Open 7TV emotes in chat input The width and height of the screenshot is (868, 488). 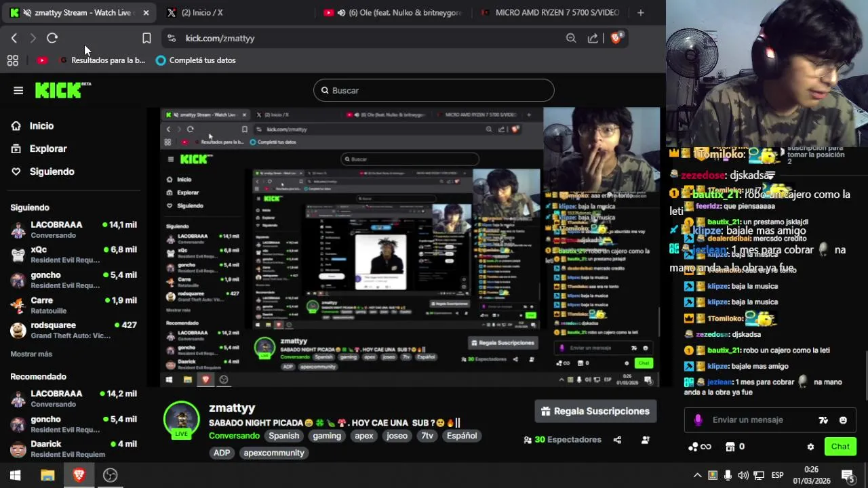pos(823,420)
